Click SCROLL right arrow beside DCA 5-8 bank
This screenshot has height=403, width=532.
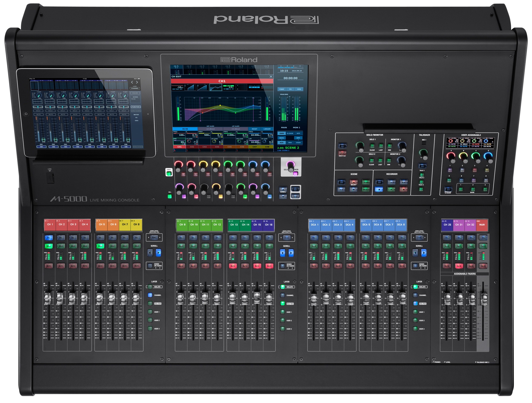point(423,253)
